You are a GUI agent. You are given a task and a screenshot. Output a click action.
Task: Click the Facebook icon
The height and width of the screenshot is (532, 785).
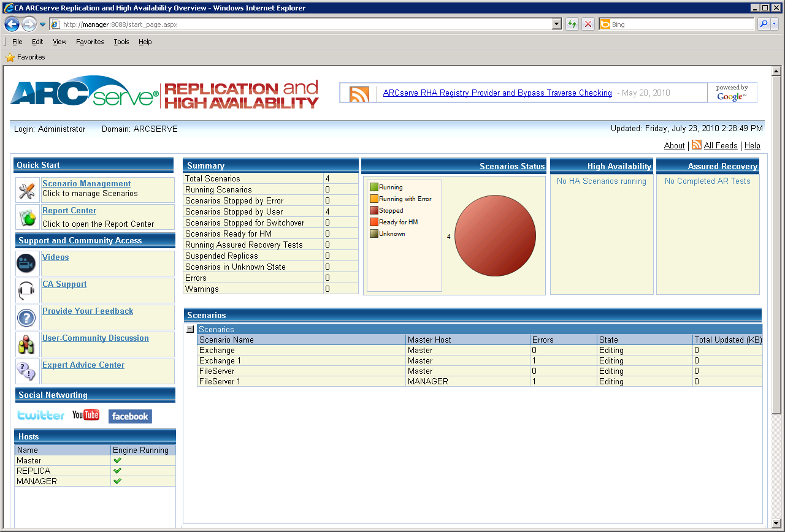click(x=129, y=416)
